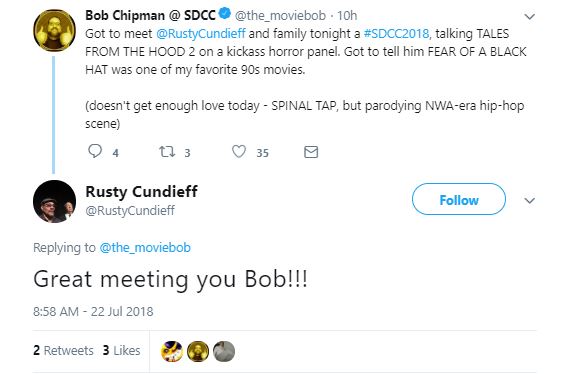Viewport: 569px width, 374px height.
Task: Open the @RustyCundieff mention link
Action: [x=201, y=34]
